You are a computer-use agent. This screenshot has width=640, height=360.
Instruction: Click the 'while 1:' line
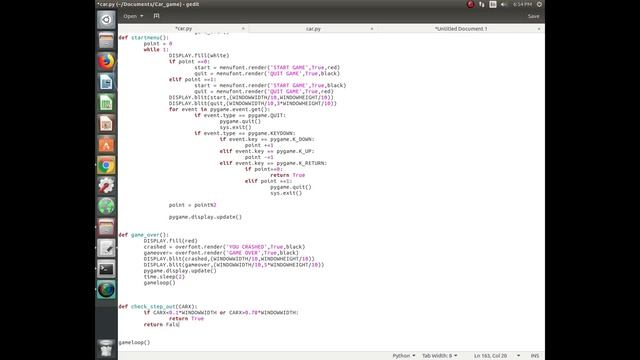coord(156,49)
